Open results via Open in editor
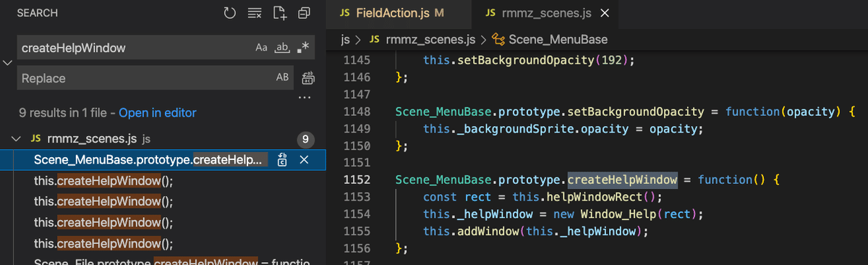Viewport: 868px width, 265px height. coord(158,113)
